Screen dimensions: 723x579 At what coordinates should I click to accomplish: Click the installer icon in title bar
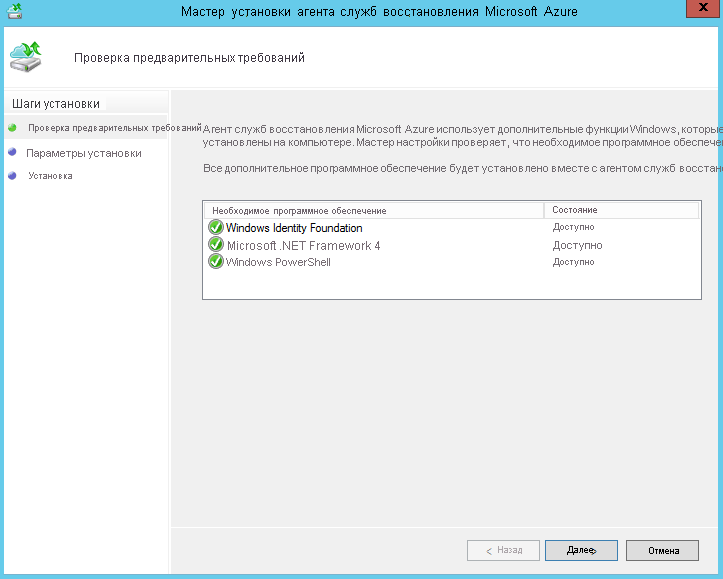point(14,11)
